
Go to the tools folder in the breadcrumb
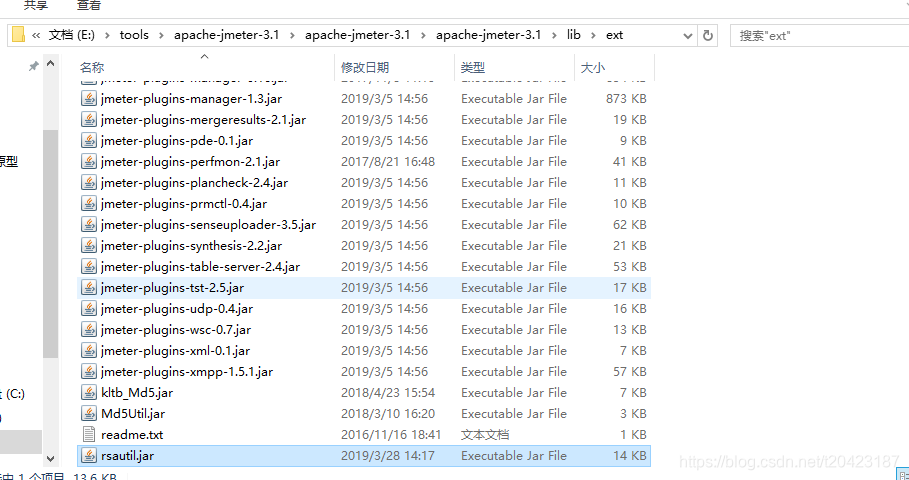(134, 35)
